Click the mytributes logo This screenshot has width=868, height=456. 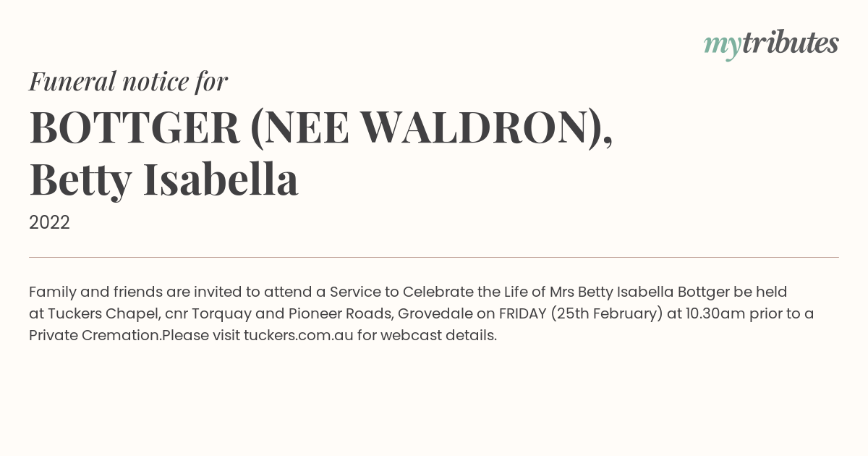coord(771,44)
